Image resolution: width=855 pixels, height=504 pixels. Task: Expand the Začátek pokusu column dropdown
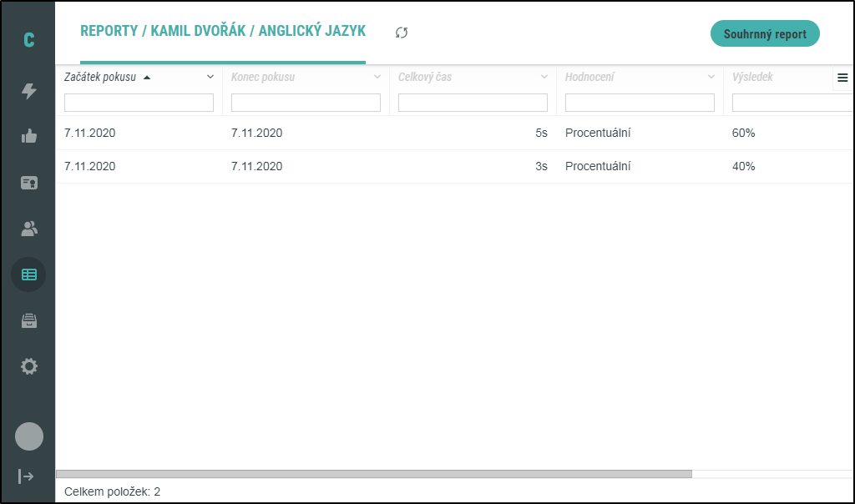210,77
